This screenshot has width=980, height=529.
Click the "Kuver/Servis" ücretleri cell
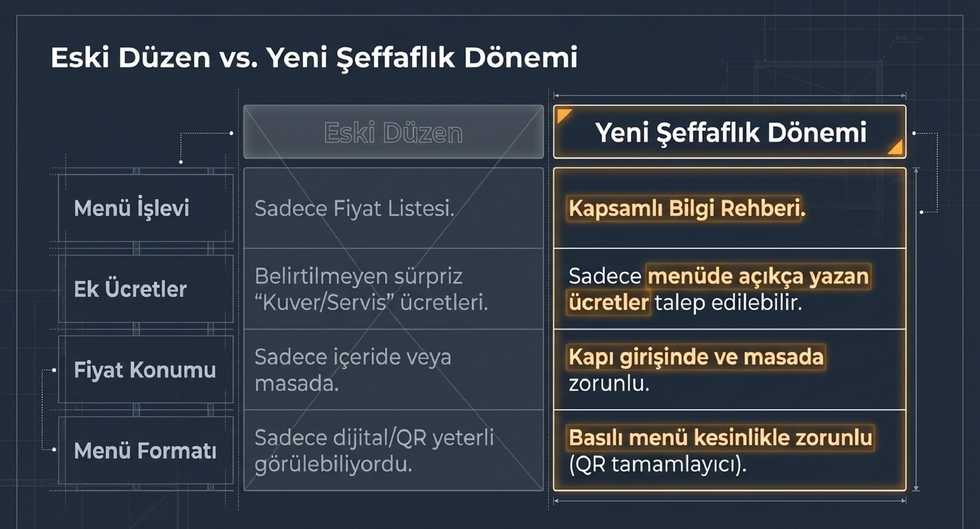371,289
